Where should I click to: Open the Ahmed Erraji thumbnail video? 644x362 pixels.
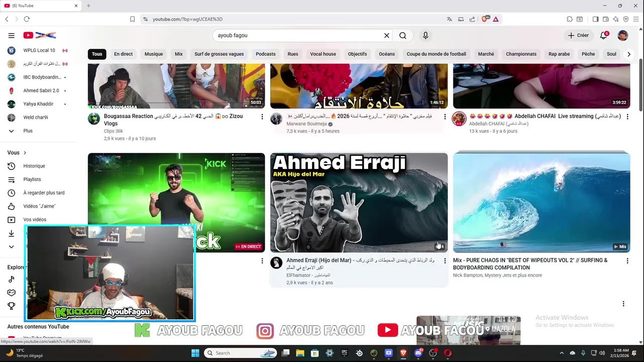tap(359, 203)
